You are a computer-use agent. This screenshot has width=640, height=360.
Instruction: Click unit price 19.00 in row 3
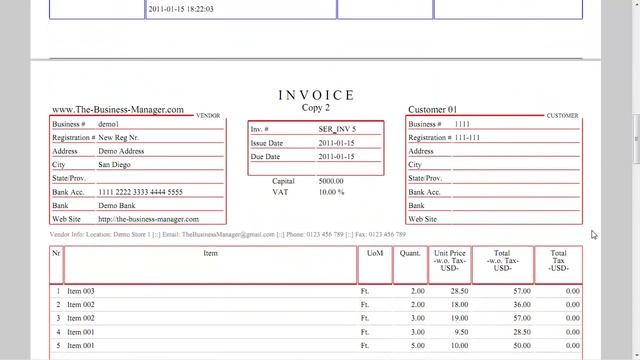(460, 318)
